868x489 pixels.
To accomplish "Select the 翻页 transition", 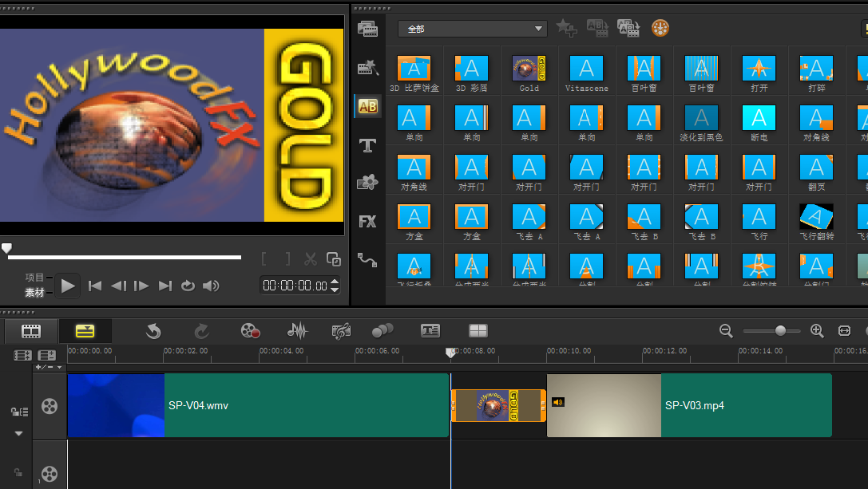I will (817, 172).
